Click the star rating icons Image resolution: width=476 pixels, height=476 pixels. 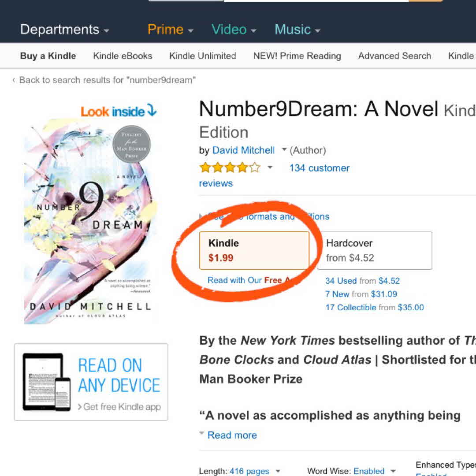point(230,167)
